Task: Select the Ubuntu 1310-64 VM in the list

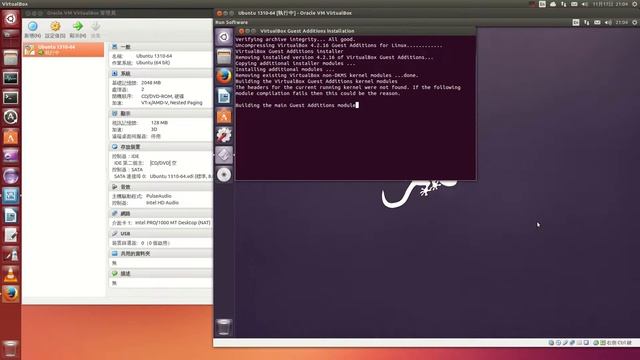Action: [64, 50]
